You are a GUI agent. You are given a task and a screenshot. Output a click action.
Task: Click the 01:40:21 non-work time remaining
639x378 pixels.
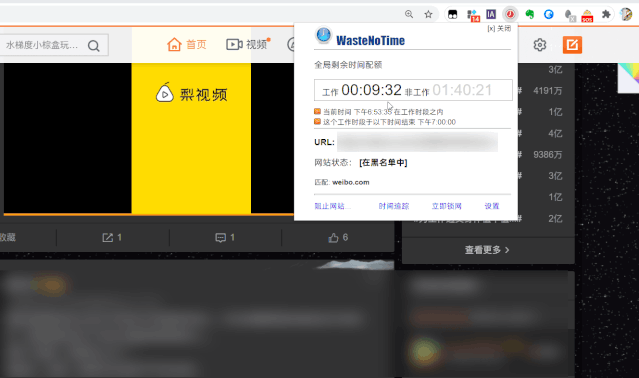[462, 90]
